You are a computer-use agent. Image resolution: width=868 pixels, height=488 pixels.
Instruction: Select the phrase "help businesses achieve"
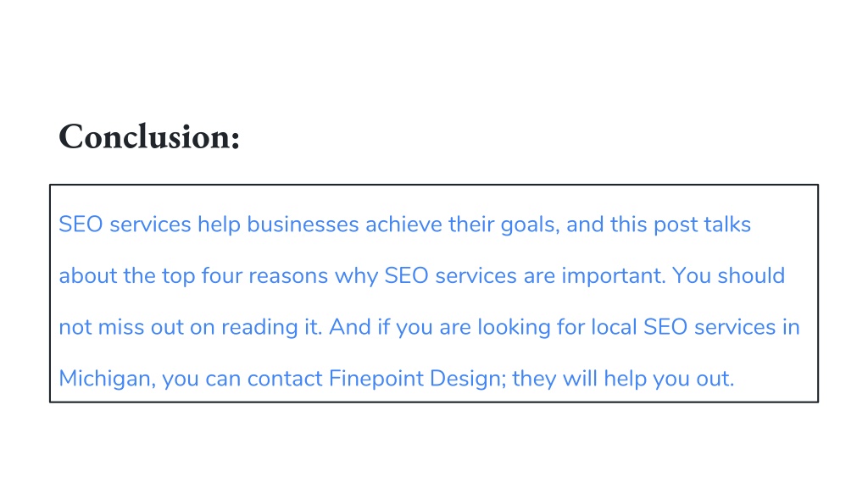click(320, 224)
